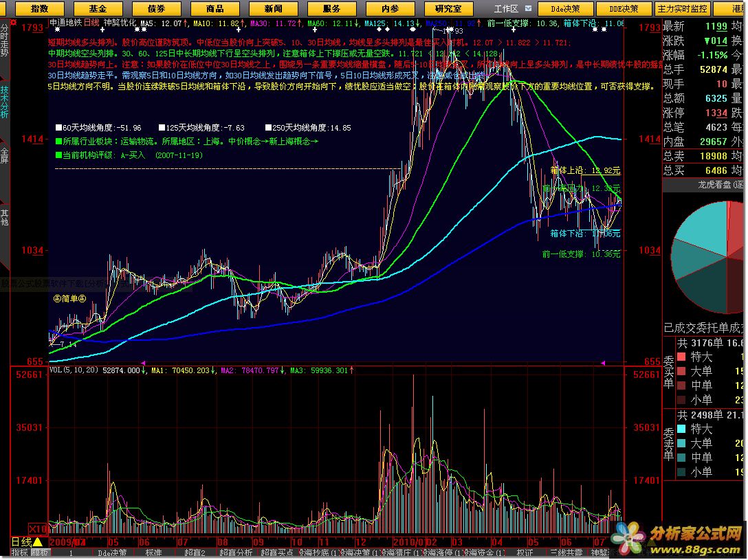Switch to 三线共震 bottom template tab
Screen dimensions: 748x560
point(566,553)
